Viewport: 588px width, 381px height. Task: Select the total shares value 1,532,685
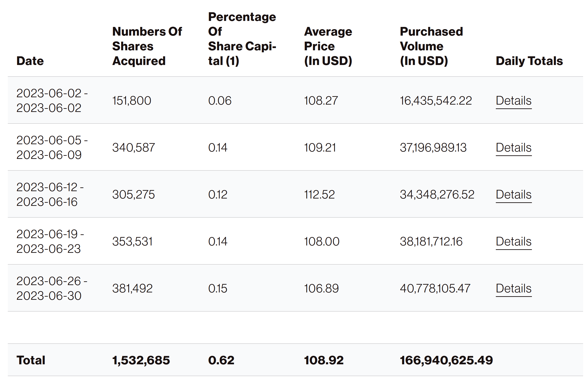pyautogui.click(x=141, y=360)
